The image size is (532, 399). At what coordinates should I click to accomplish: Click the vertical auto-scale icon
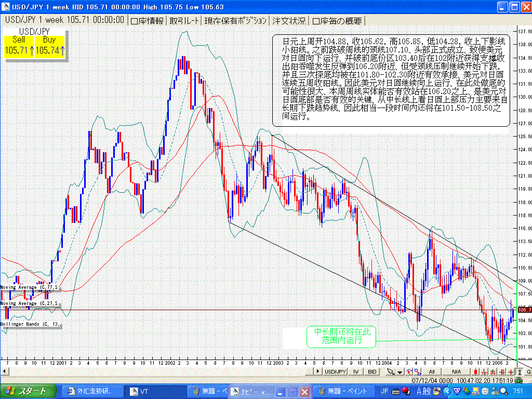pos(520,371)
